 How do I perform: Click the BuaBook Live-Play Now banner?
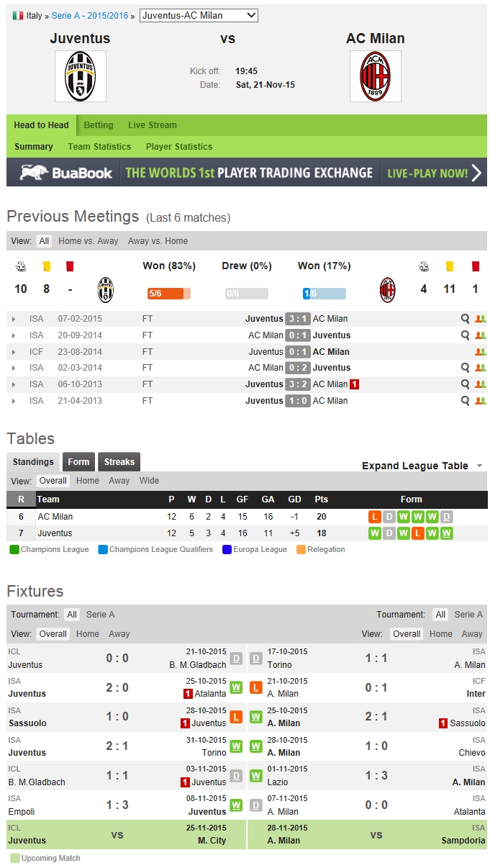[246, 173]
